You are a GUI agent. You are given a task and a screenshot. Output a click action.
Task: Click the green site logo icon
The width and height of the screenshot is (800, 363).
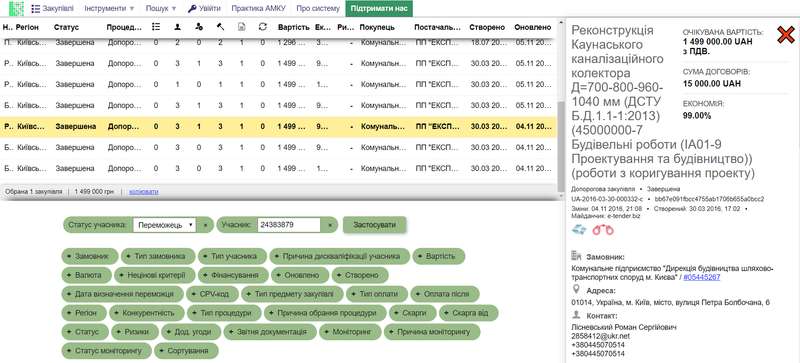point(16,9)
